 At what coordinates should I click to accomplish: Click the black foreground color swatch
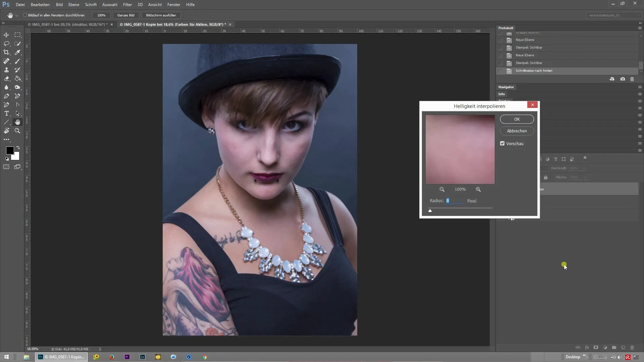click(x=9, y=150)
